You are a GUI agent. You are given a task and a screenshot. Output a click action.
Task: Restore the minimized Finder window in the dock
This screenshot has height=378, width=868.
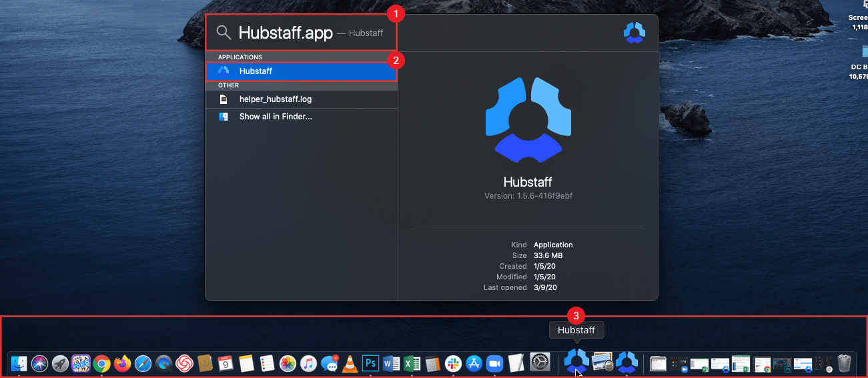click(659, 364)
